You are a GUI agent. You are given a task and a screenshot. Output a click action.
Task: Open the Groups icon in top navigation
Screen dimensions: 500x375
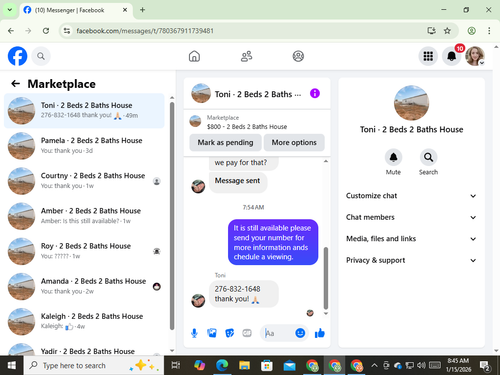[298, 56]
